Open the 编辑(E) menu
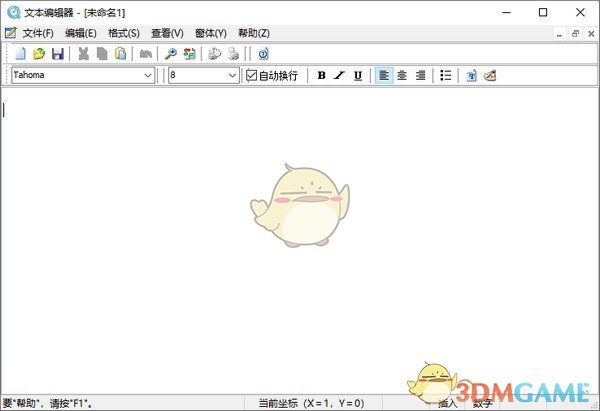 click(81, 33)
